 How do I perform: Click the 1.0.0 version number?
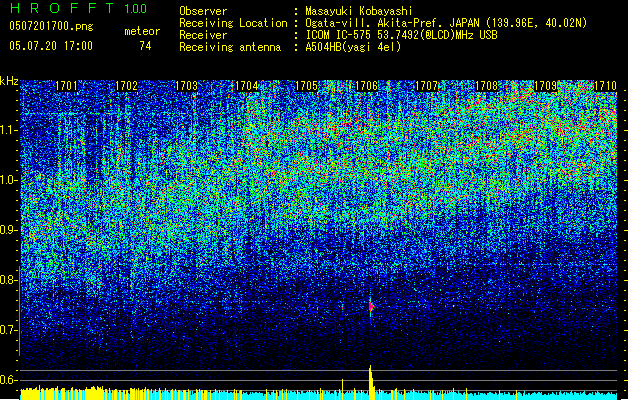click(136, 8)
